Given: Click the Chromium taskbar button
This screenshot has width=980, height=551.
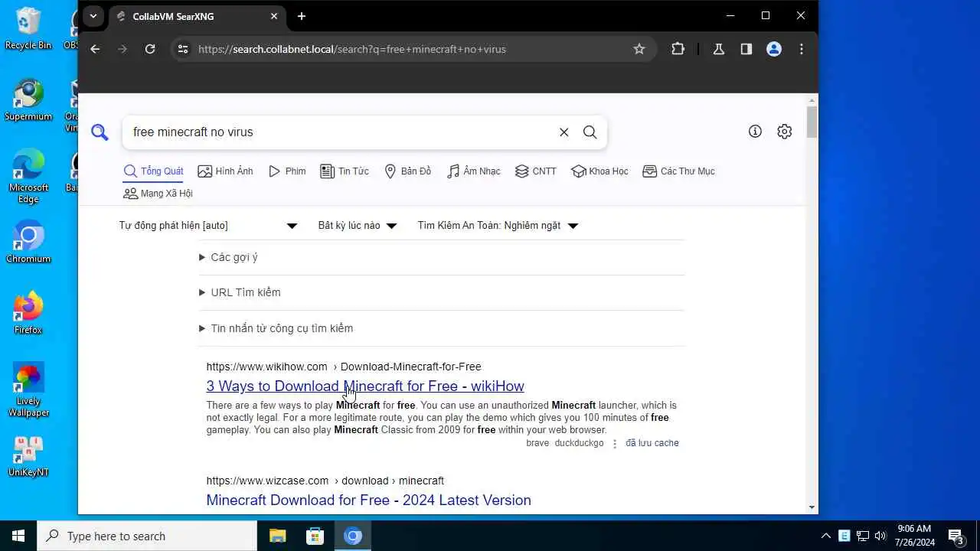Looking at the screenshot, I should pyautogui.click(x=353, y=536).
